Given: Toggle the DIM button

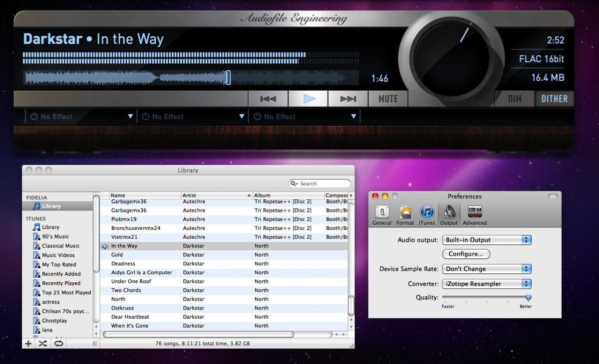Looking at the screenshot, I should pyautogui.click(x=515, y=99).
